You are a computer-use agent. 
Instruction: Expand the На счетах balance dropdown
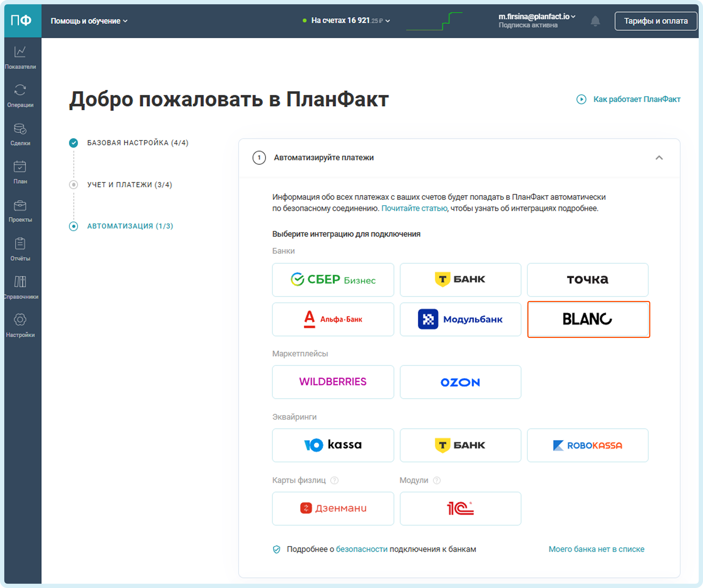tap(346, 20)
